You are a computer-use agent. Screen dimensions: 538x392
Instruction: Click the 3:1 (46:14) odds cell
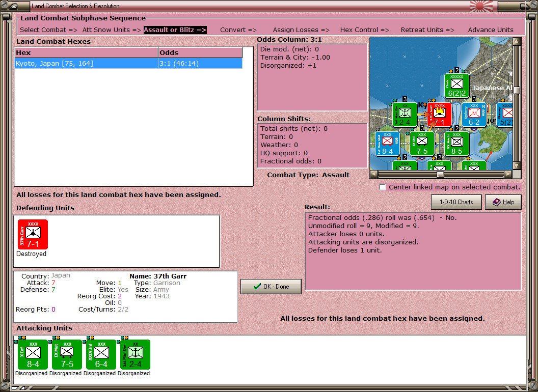click(x=200, y=64)
